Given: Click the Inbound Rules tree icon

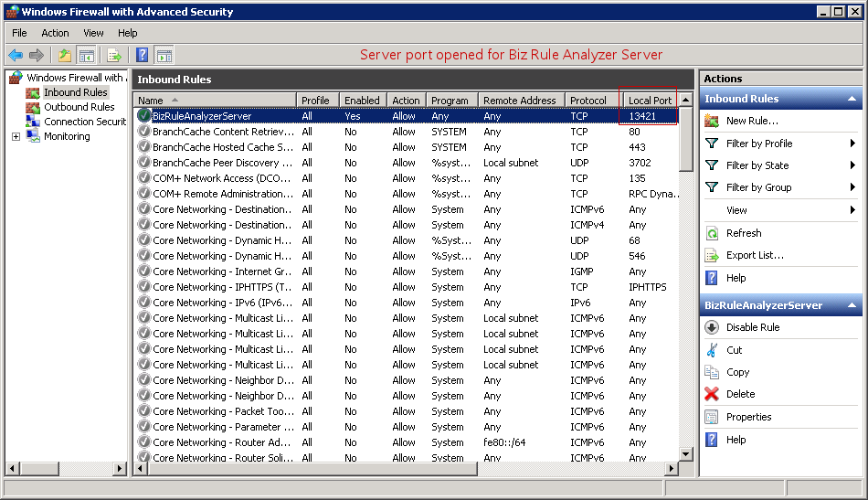Looking at the screenshot, I should coord(33,92).
